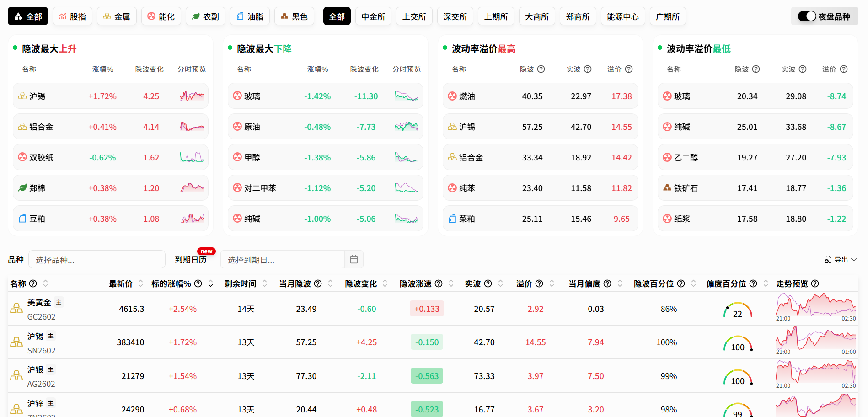
Task: Select 深交所 exchange filter
Action: (455, 16)
